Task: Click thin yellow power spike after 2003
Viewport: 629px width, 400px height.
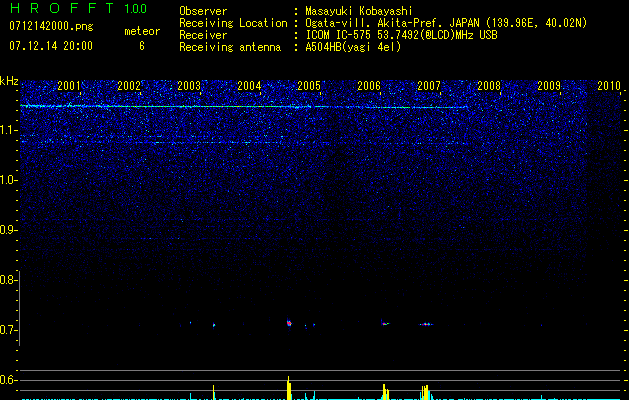Action: tap(213, 392)
